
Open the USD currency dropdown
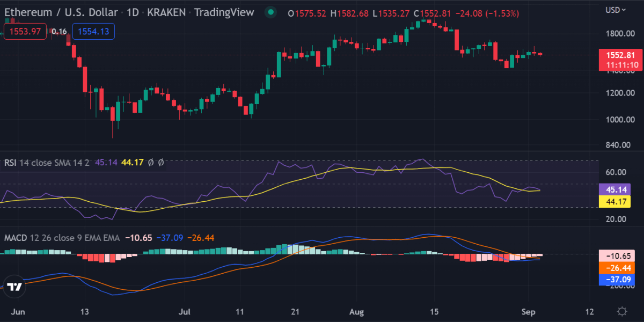[615, 10]
